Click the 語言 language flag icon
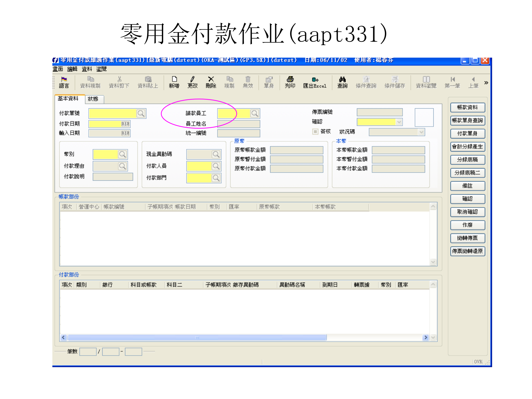Image resolution: width=532 pixels, height=399 pixels. [x=64, y=82]
